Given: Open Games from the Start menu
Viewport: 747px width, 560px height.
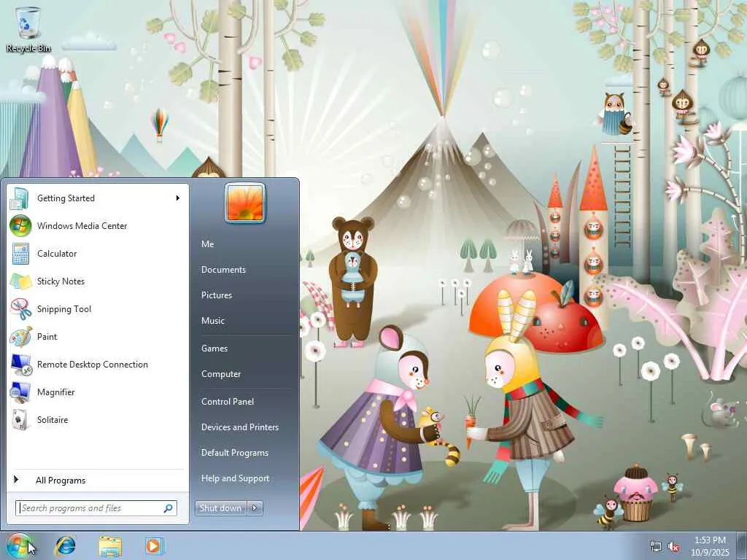Looking at the screenshot, I should [x=214, y=349].
